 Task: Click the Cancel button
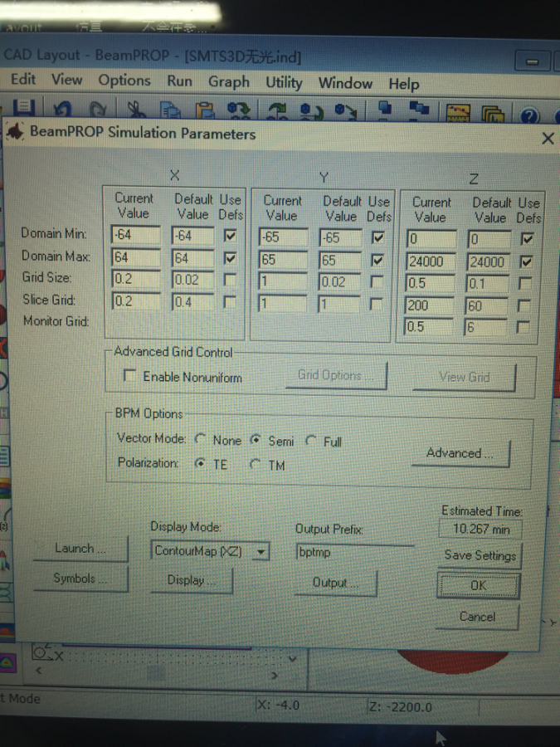click(477, 617)
